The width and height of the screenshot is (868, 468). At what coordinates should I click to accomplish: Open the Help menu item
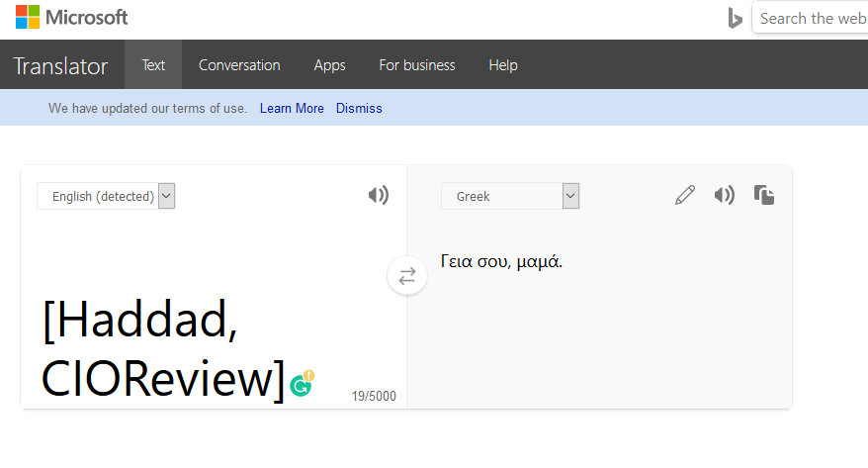click(x=503, y=65)
